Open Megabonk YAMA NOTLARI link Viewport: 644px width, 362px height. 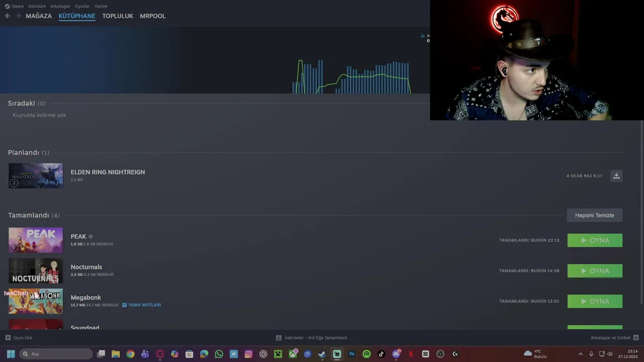[x=141, y=305]
